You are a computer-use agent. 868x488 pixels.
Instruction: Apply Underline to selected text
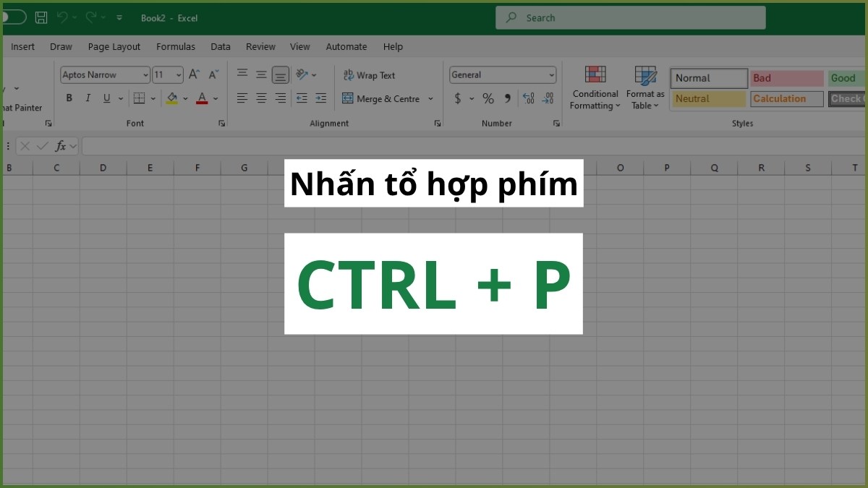tap(106, 98)
